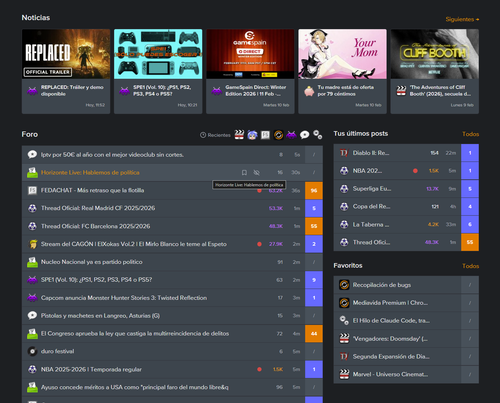The height and width of the screenshot is (403, 500).
Task: Jump to 96 unread posts in FEDACHAT
Action: (314, 190)
